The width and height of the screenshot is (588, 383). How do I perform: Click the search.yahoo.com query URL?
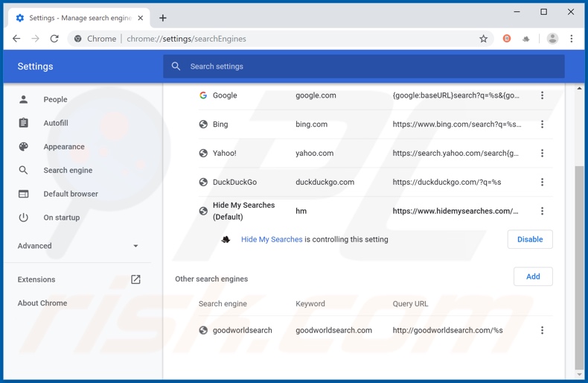(456, 153)
